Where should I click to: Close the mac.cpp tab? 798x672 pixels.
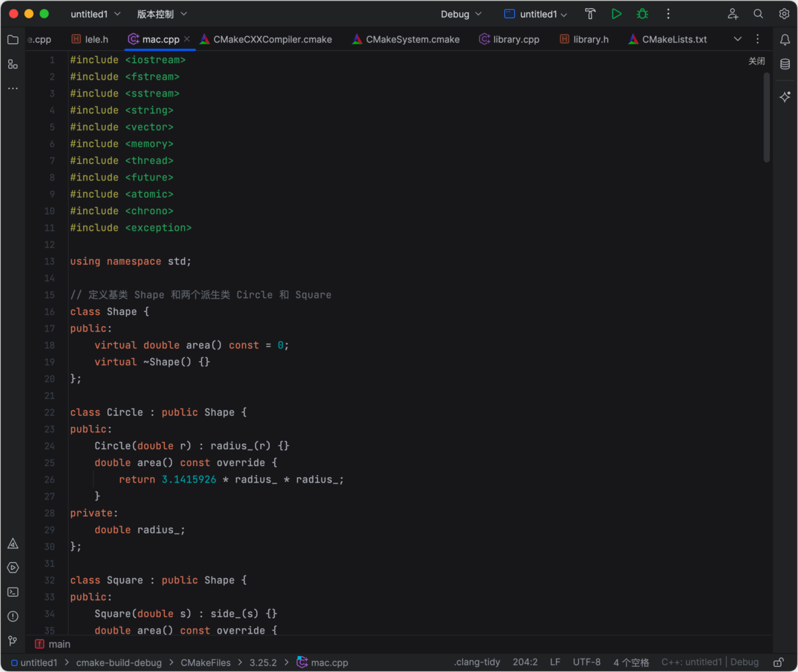[x=187, y=39]
